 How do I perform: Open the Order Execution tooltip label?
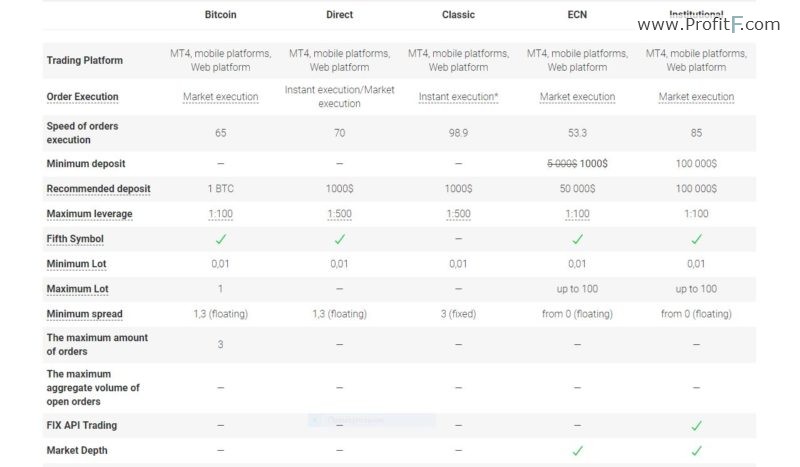(82, 97)
